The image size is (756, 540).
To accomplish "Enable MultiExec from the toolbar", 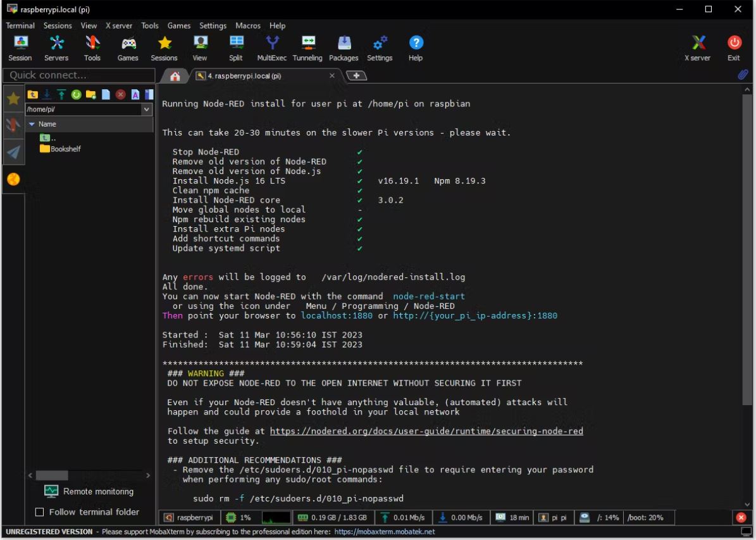I will [x=272, y=48].
